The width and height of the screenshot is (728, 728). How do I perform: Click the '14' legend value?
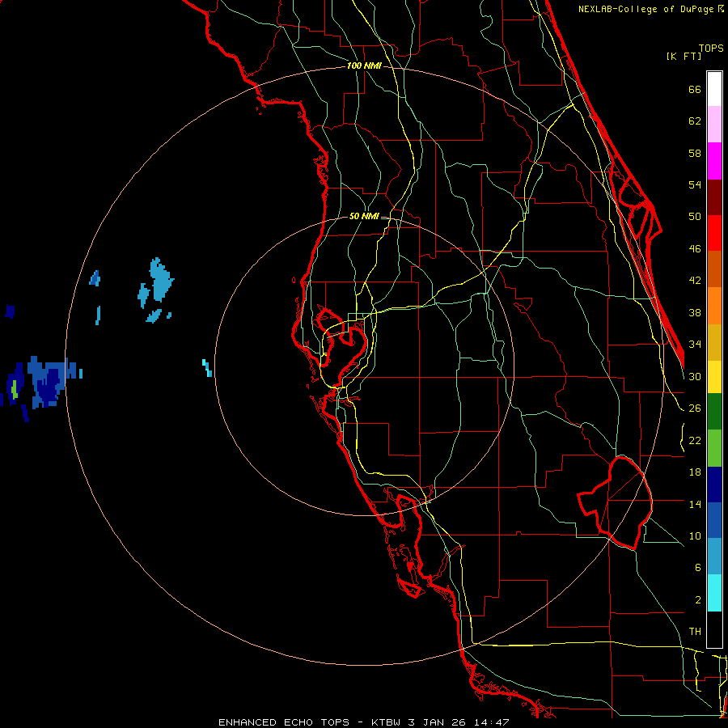point(695,504)
